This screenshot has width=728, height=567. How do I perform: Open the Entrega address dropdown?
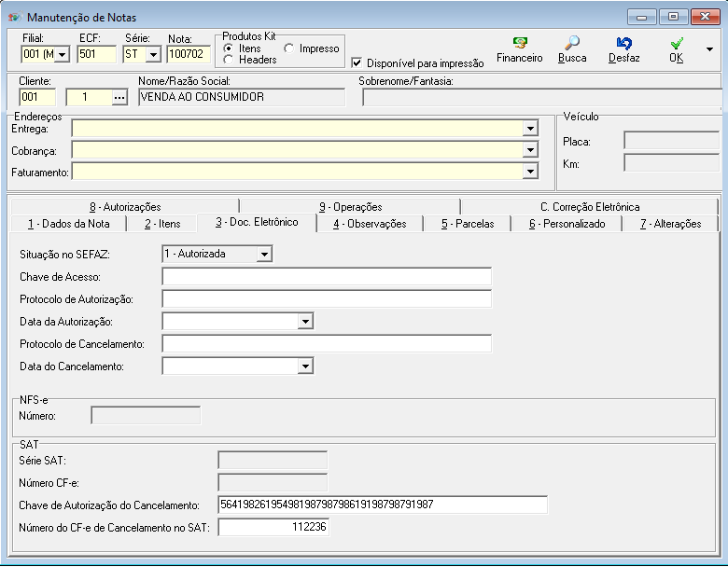tap(530, 129)
